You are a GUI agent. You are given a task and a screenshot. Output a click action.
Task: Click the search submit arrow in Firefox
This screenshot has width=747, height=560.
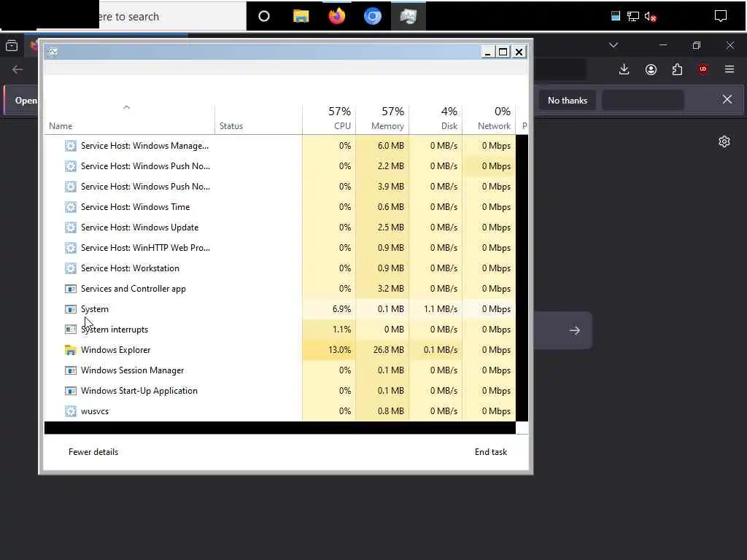tap(575, 330)
